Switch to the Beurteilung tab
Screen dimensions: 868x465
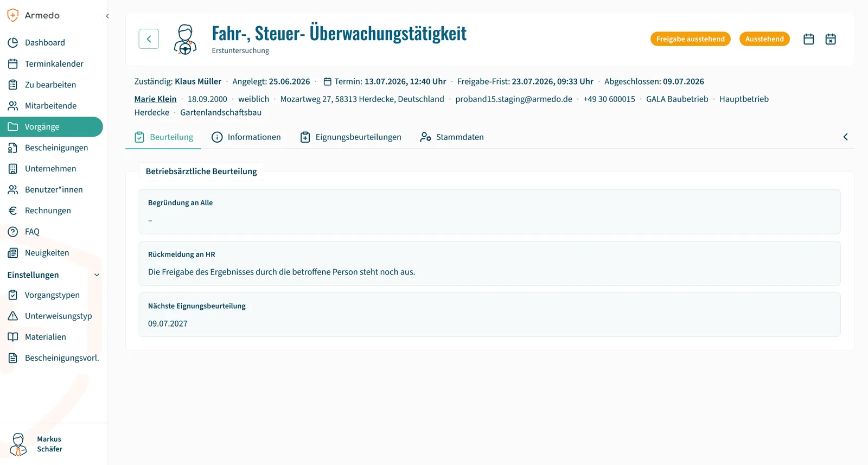163,137
